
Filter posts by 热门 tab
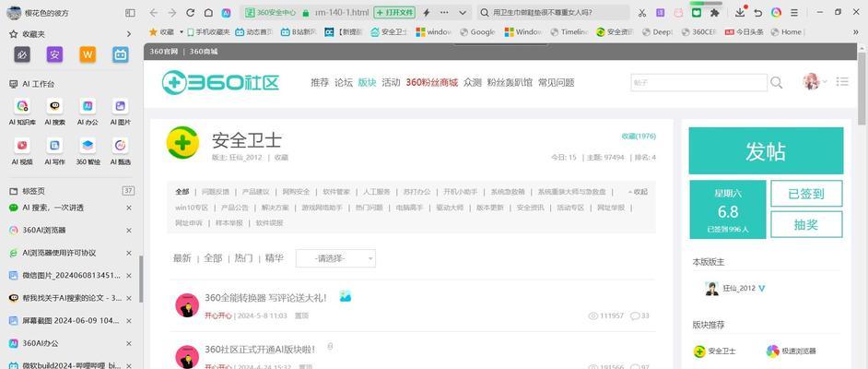pos(243,258)
